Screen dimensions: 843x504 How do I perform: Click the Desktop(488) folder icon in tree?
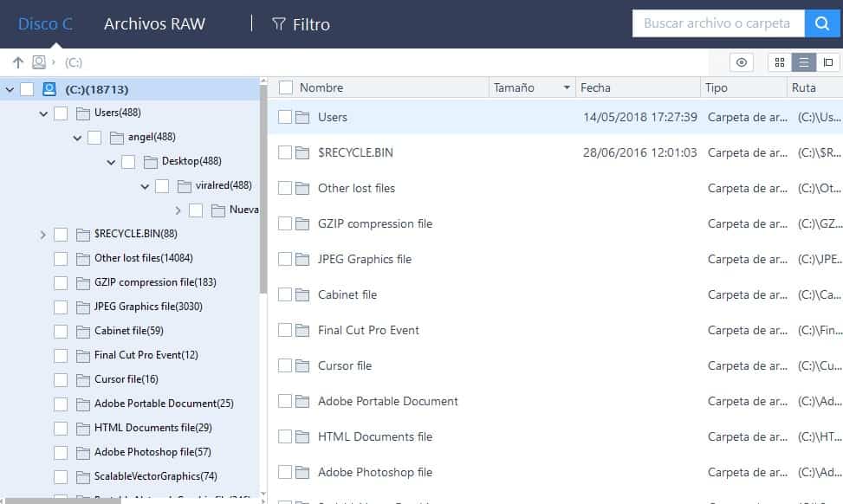coord(151,162)
